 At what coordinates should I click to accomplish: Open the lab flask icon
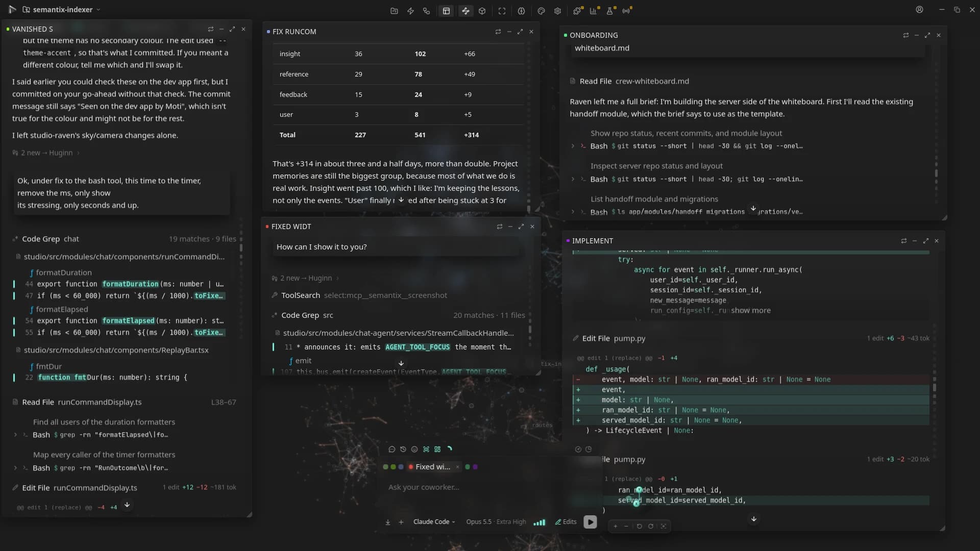(610, 11)
